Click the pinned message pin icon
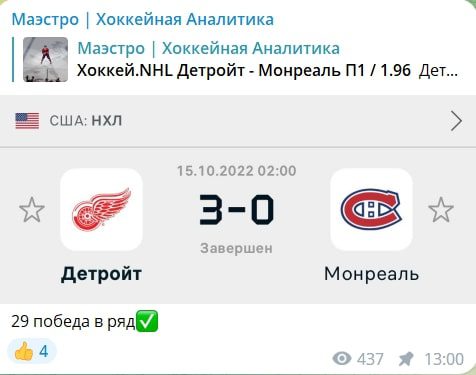 [406, 359]
